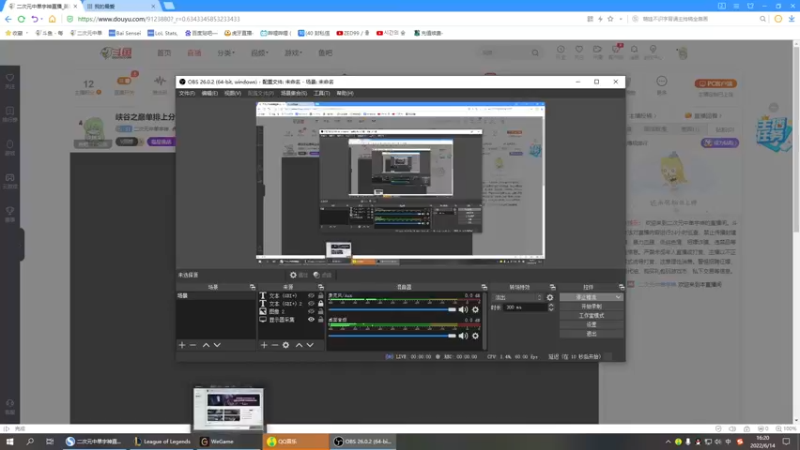
Task: Click Exit button in OBS Controls
Action: pyautogui.click(x=591, y=334)
